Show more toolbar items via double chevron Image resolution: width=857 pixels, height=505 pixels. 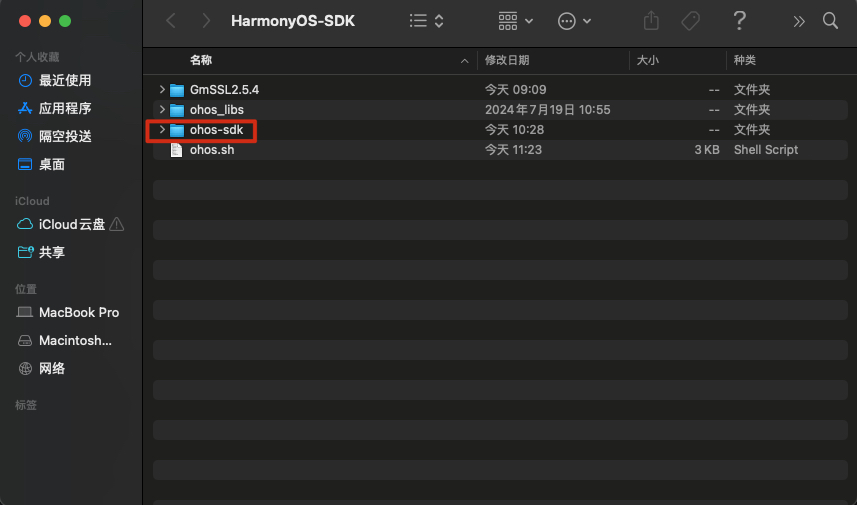pos(799,21)
